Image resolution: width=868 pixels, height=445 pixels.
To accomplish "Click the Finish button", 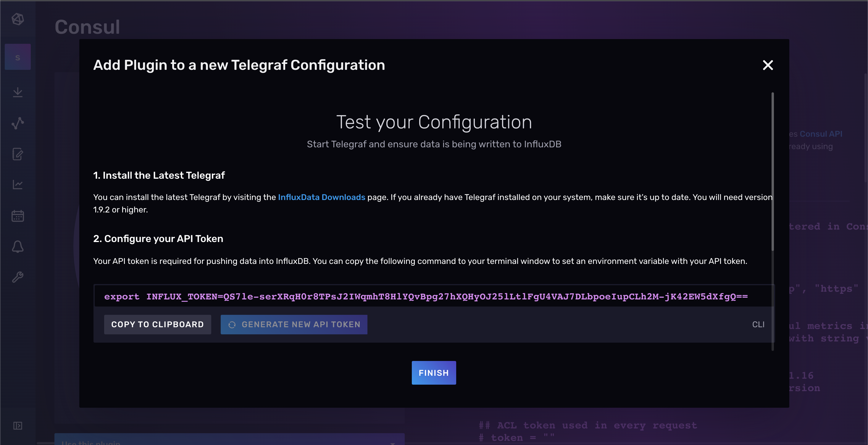I will pyautogui.click(x=434, y=373).
